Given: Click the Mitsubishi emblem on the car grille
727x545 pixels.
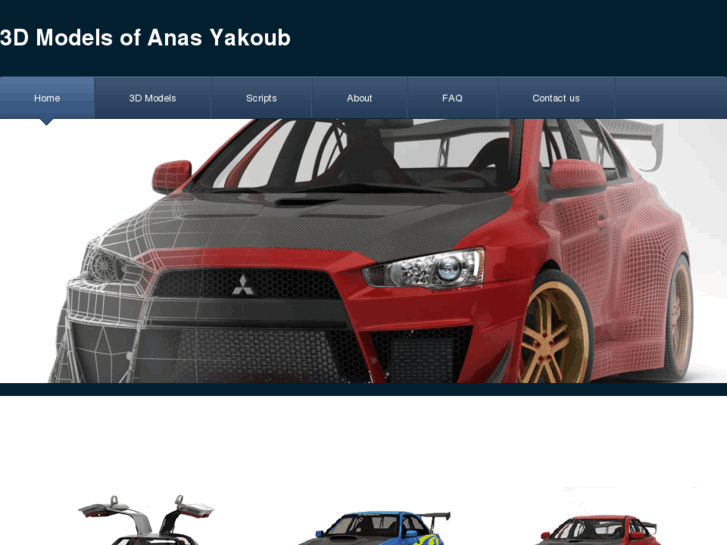Looking at the screenshot, I should pyautogui.click(x=243, y=285).
